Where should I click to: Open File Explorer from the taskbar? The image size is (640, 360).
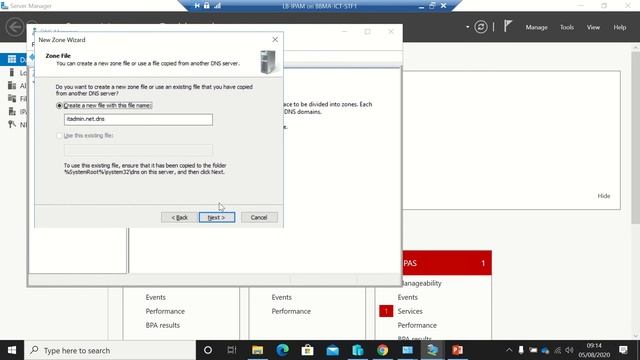coord(257,350)
